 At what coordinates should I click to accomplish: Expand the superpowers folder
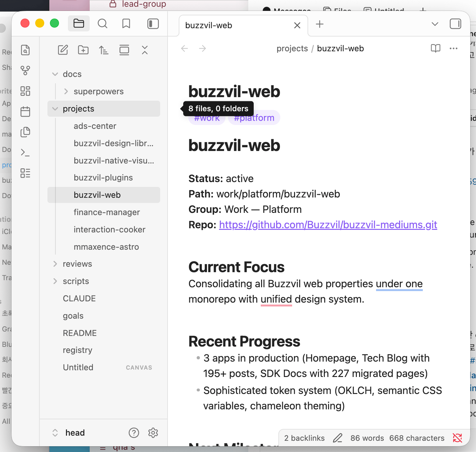pyautogui.click(x=66, y=91)
